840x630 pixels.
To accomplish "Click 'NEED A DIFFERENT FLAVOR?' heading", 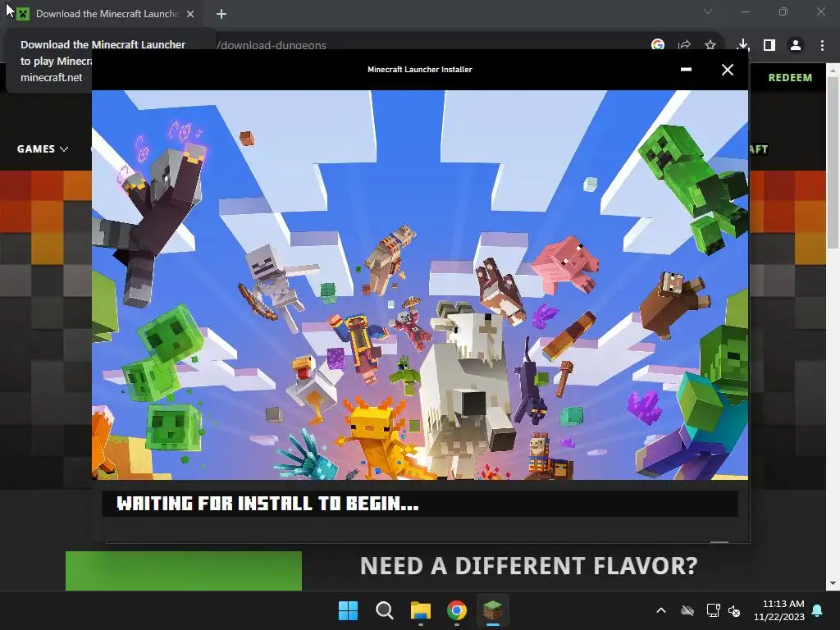I will 529,566.
